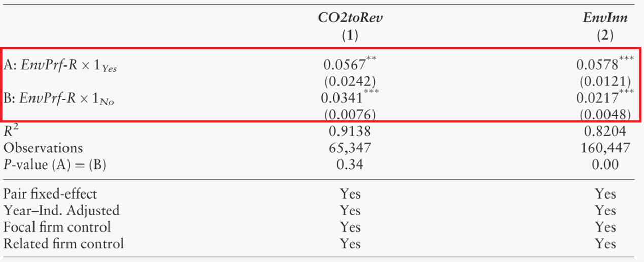Click the P-value 0.34
644x262 pixels.
[350, 165]
